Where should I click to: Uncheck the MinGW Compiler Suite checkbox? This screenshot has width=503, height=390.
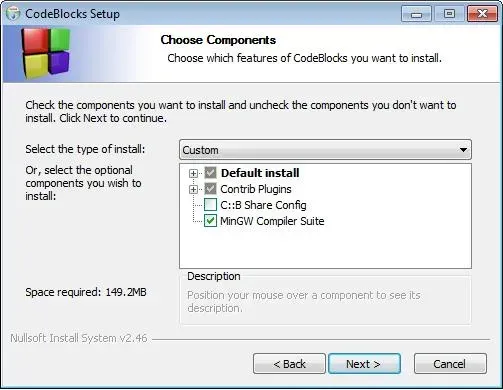pos(210,221)
